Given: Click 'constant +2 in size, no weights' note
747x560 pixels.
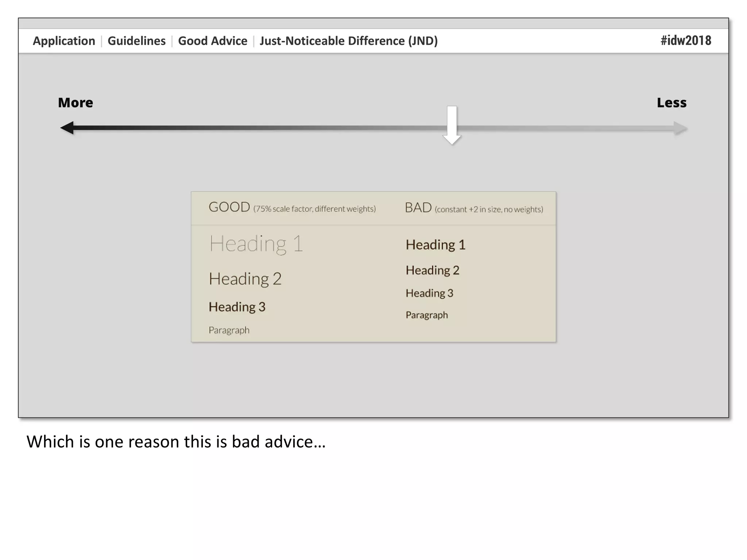Looking at the screenshot, I should pyautogui.click(x=489, y=210).
